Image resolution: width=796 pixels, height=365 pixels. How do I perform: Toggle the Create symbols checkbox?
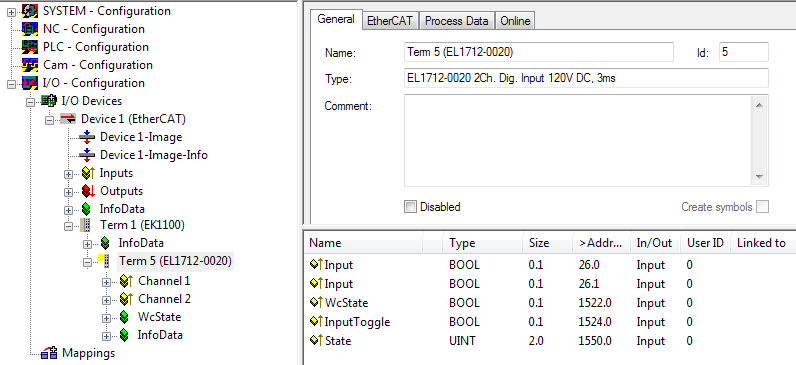(762, 207)
